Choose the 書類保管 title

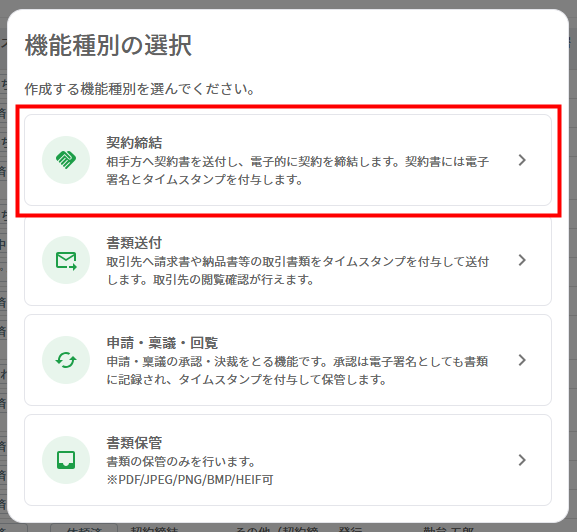tap(134, 443)
